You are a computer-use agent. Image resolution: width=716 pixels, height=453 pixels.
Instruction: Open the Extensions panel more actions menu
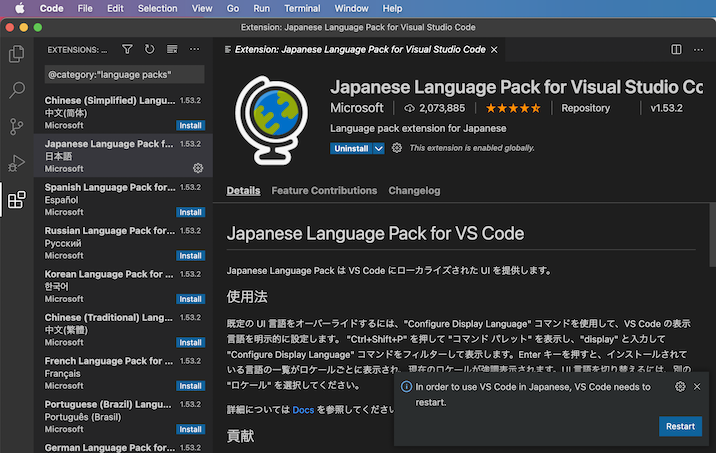point(195,49)
